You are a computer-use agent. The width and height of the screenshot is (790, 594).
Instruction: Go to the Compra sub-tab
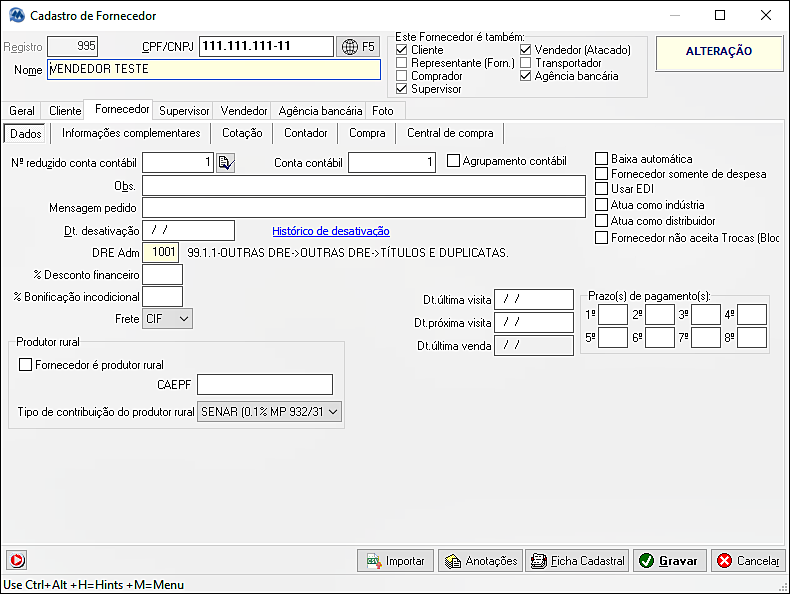(367, 133)
